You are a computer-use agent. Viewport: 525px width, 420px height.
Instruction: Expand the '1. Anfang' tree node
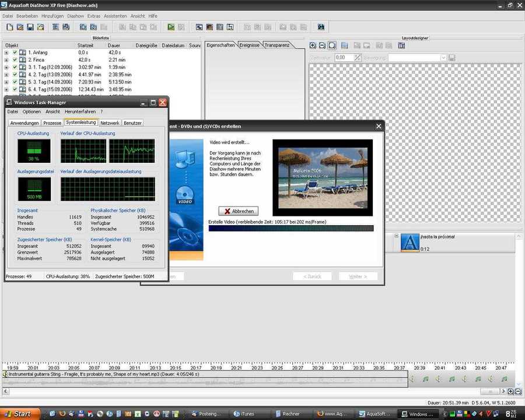click(x=6, y=52)
